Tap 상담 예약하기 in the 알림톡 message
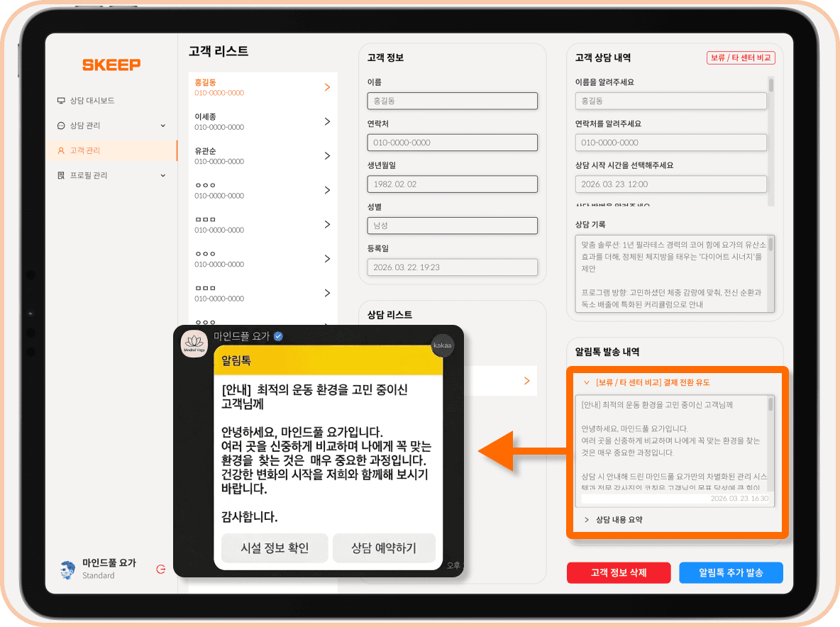This screenshot has width=840, height=627. coord(384,548)
